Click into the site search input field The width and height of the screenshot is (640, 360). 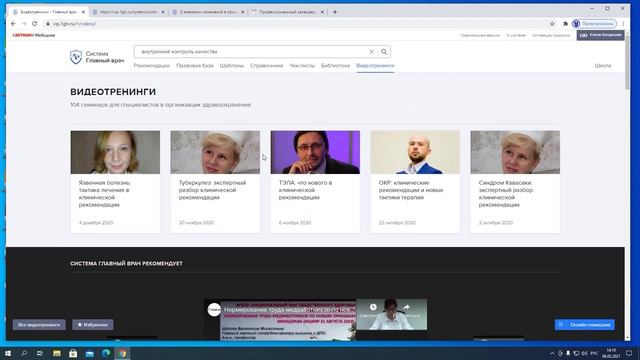point(251,52)
